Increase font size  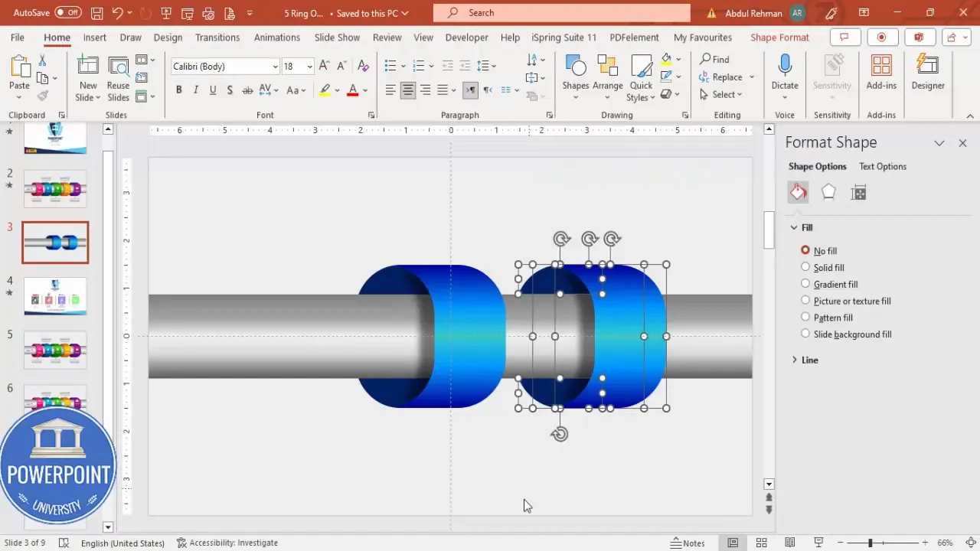(x=326, y=67)
